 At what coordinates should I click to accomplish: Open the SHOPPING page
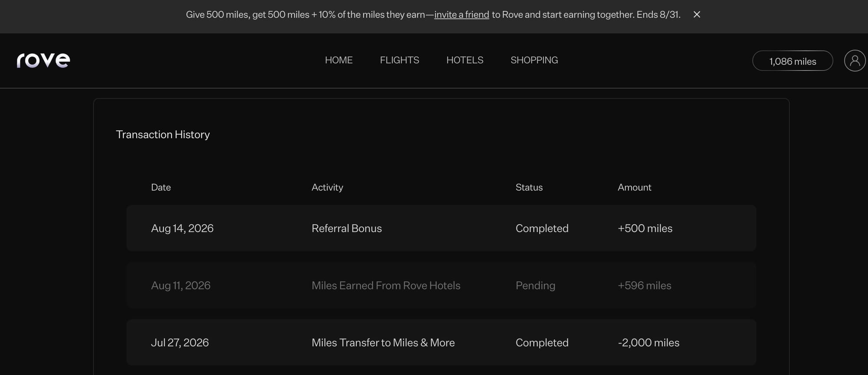pyautogui.click(x=534, y=60)
